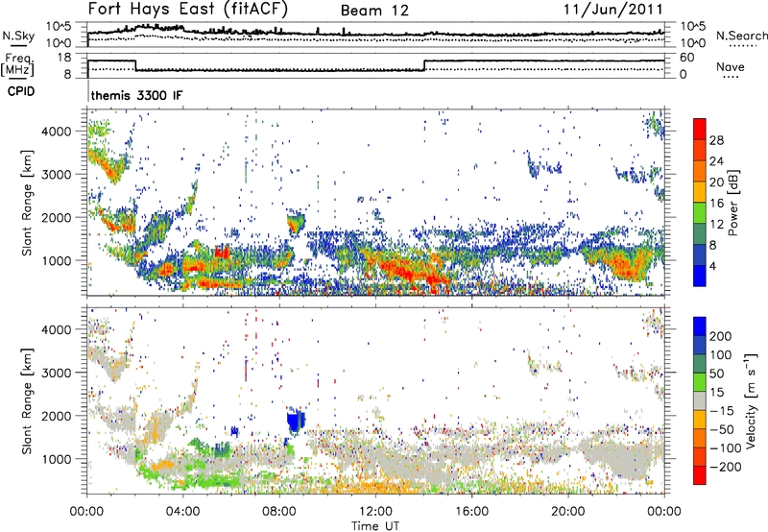The image size is (768, 532).
Task: Click the "50" label on Velocity color bar
Action: (x=716, y=374)
